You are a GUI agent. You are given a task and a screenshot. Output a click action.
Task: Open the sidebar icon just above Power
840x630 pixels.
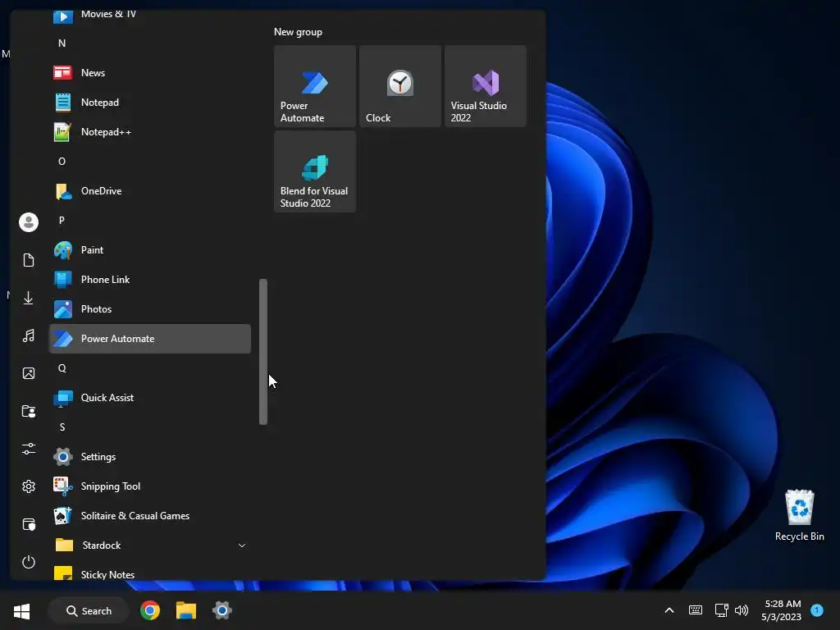pos(29,524)
